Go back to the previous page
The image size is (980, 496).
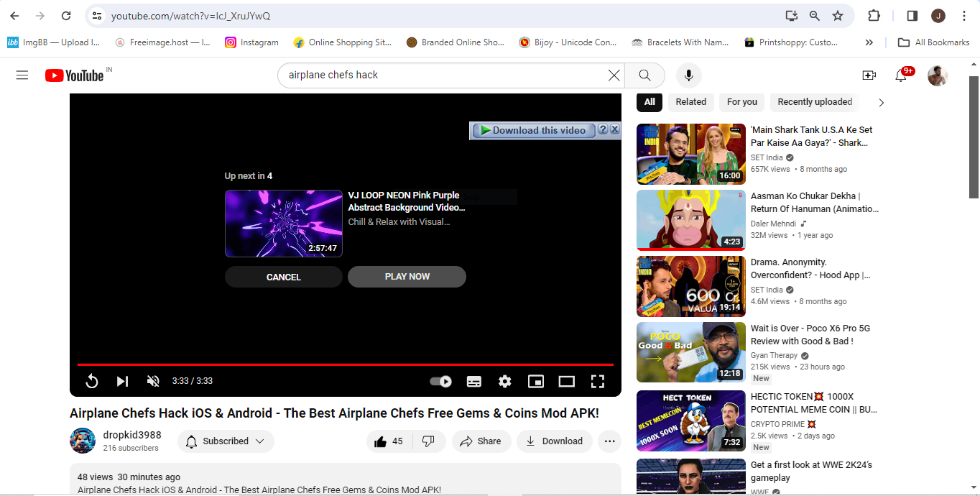[x=14, y=16]
